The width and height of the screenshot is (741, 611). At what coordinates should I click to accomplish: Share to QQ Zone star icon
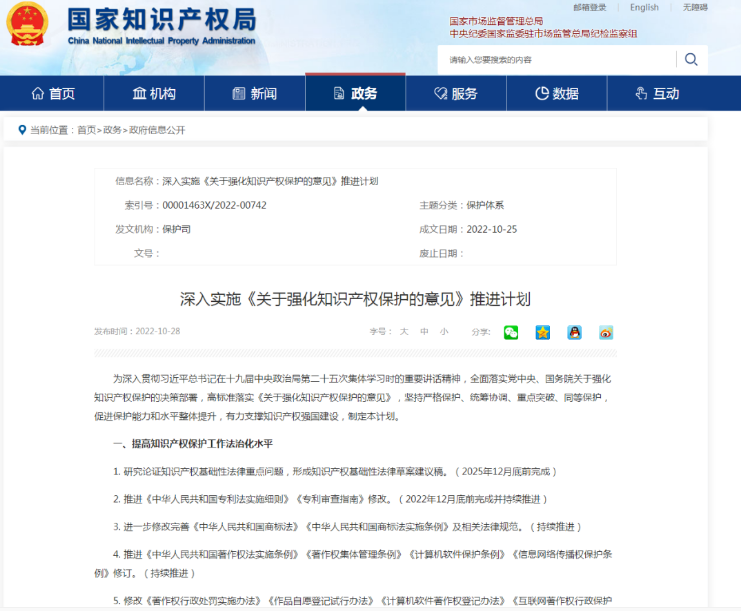(543, 332)
